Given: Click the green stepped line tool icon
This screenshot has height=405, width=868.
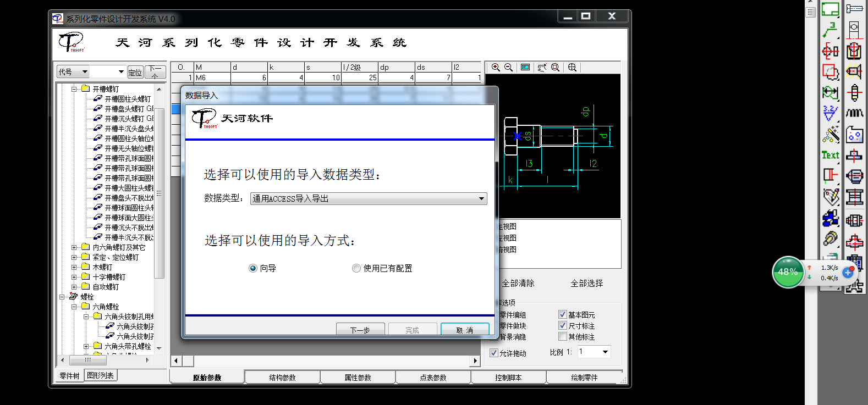Looking at the screenshot, I should pos(830,30).
